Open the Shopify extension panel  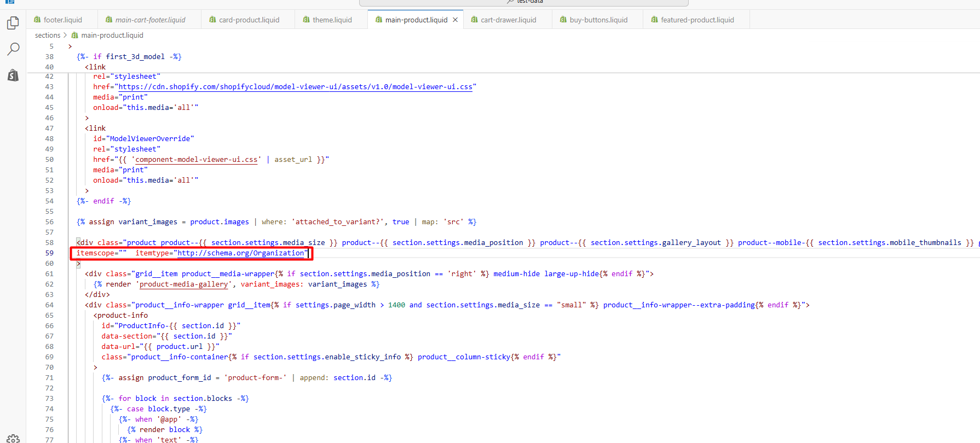(x=13, y=75)
